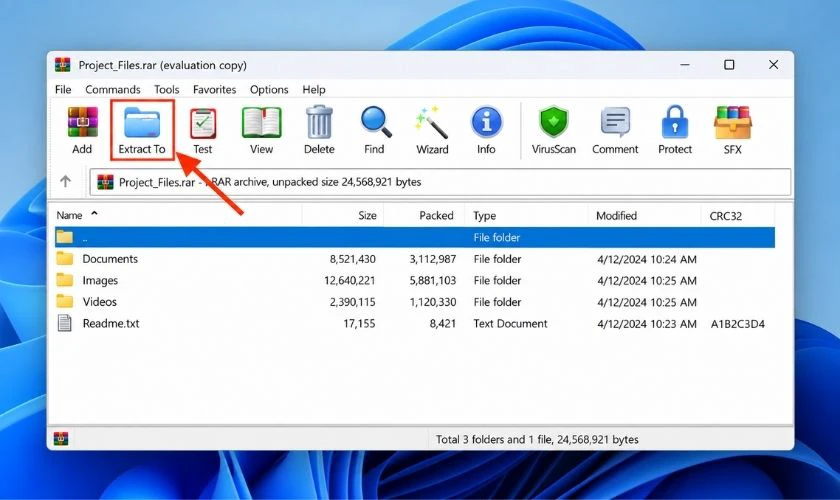Open the Commands menu

tap(112, 89)
